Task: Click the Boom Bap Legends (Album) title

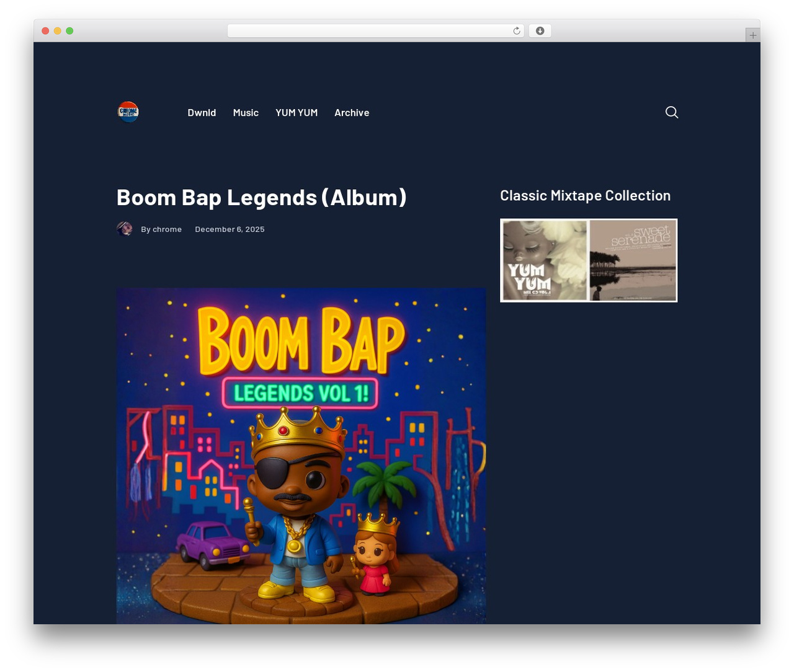Action: pyautogui.click(x=262, y=197)
